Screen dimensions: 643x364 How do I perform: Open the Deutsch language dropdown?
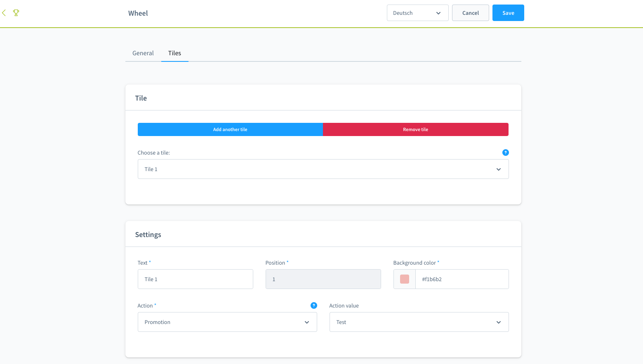417,13
